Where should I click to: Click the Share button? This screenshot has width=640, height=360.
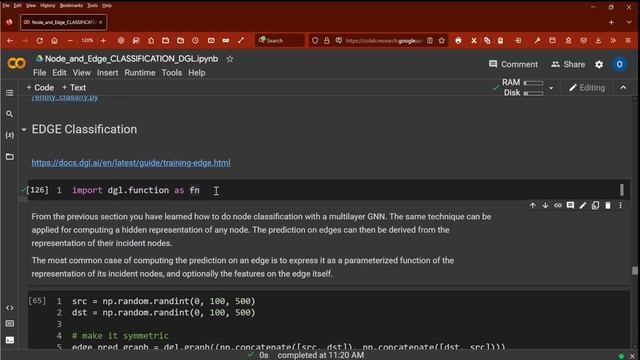pos(568,64)
